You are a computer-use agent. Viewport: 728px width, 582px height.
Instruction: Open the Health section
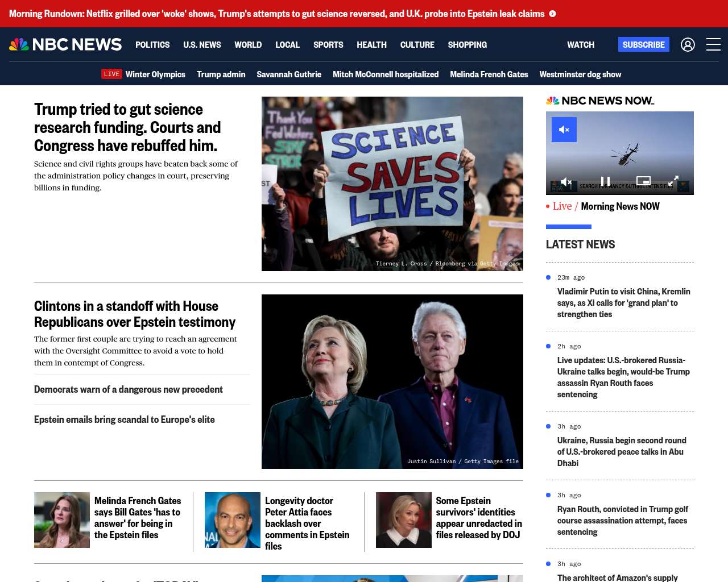[371, 44]
